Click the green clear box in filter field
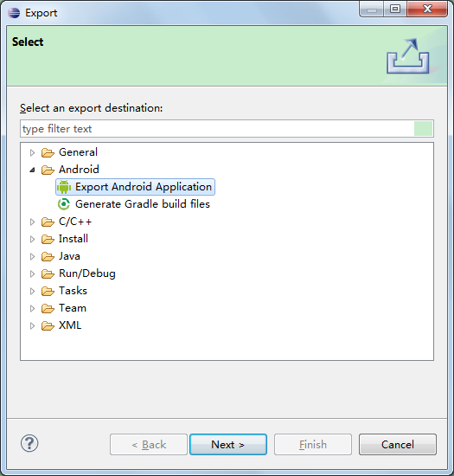This screenshot has height=476, width=454. point(423,129)
